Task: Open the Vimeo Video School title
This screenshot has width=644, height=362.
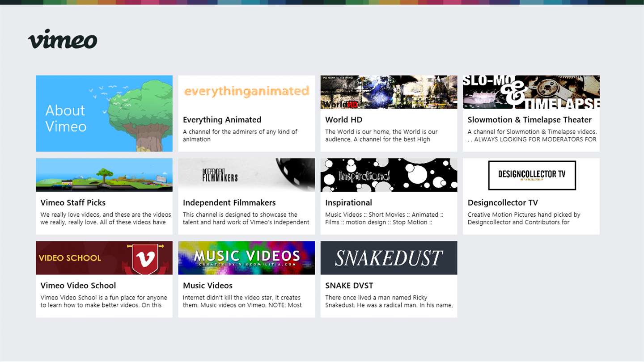Action: click(x=78, y=286)
